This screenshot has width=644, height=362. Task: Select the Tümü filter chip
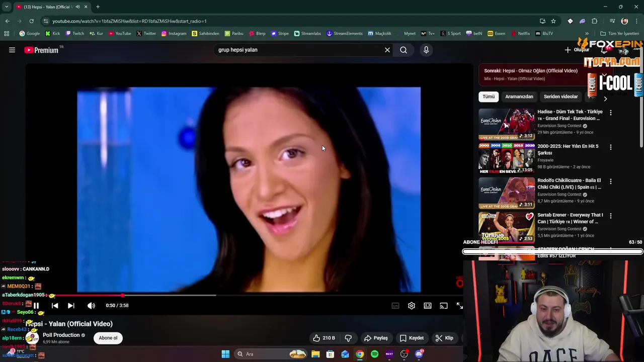tap(489, 97)
